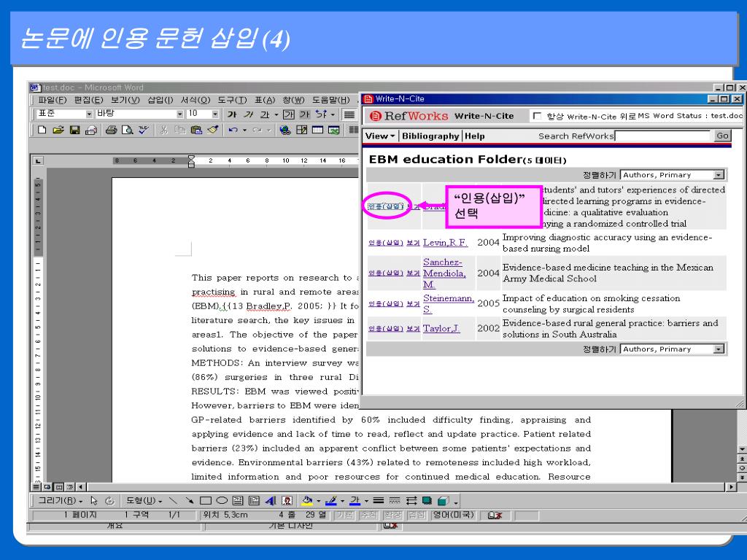Screen dimensions: 747x560
Task: Open the 삽입(I) menu in Word
Action: [160, 100]
